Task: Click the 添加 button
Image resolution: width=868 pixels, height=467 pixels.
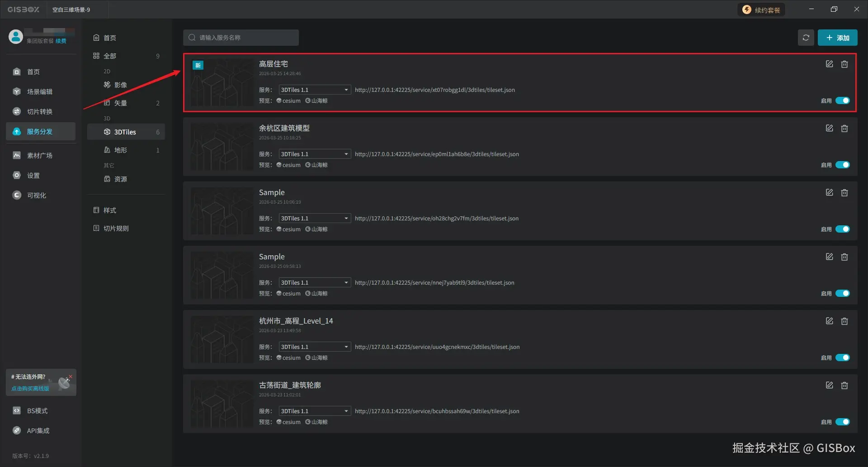Action: (837, 38)
